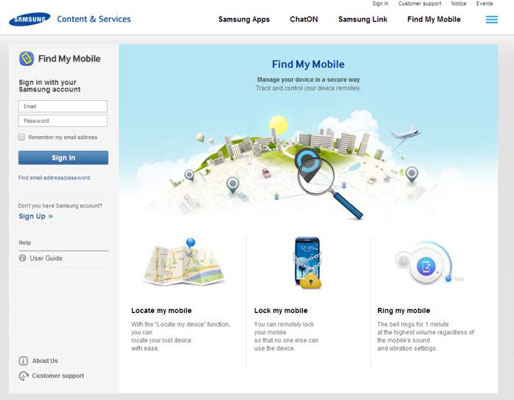
Task: Open ChatON in top navigation
Action: (304, 19)
